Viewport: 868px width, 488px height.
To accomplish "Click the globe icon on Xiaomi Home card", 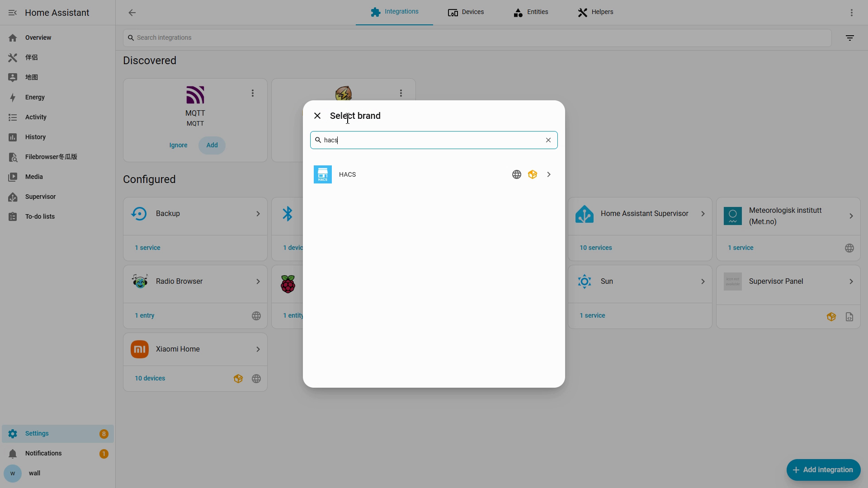I will coord(256,379).
